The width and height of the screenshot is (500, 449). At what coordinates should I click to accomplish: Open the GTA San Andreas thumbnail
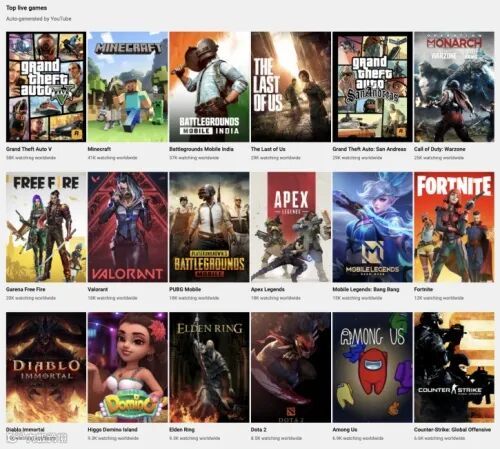point(373,87)
